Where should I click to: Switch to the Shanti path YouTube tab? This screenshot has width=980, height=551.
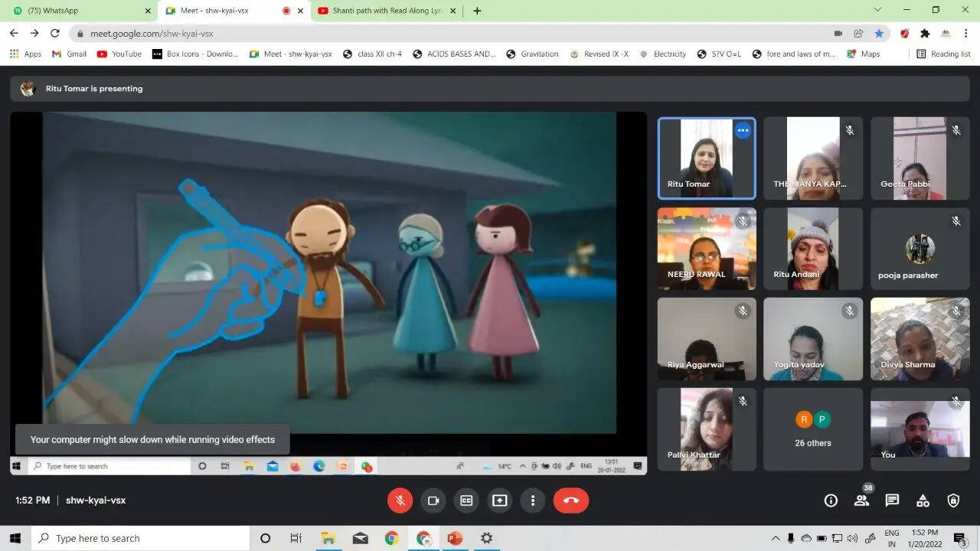[386, 11]
